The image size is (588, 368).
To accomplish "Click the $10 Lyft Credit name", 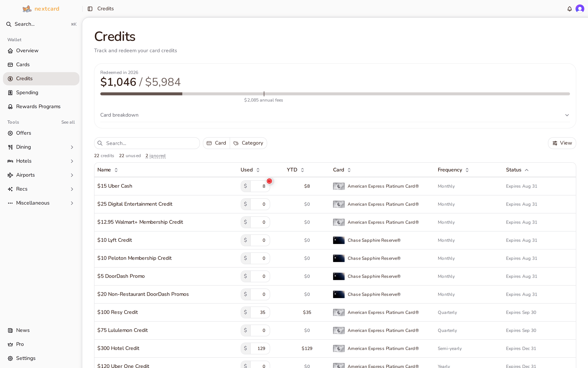I will 115,240.
